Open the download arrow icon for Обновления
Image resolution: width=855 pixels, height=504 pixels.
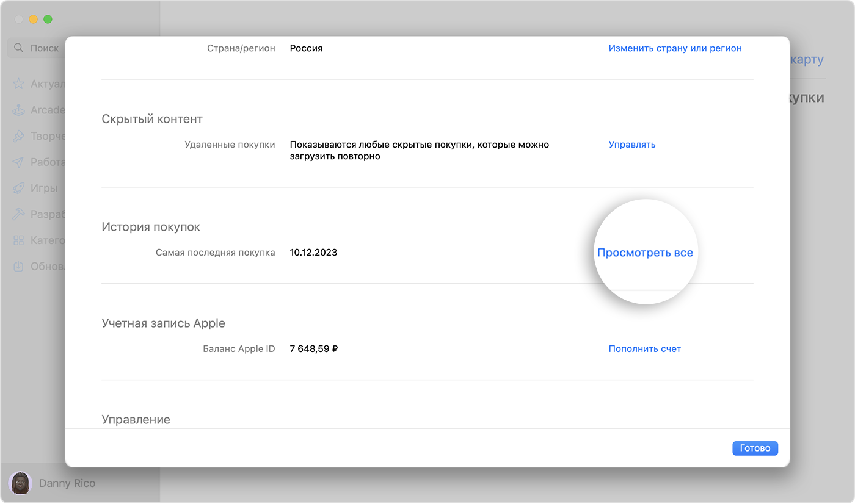coord(19,267)
